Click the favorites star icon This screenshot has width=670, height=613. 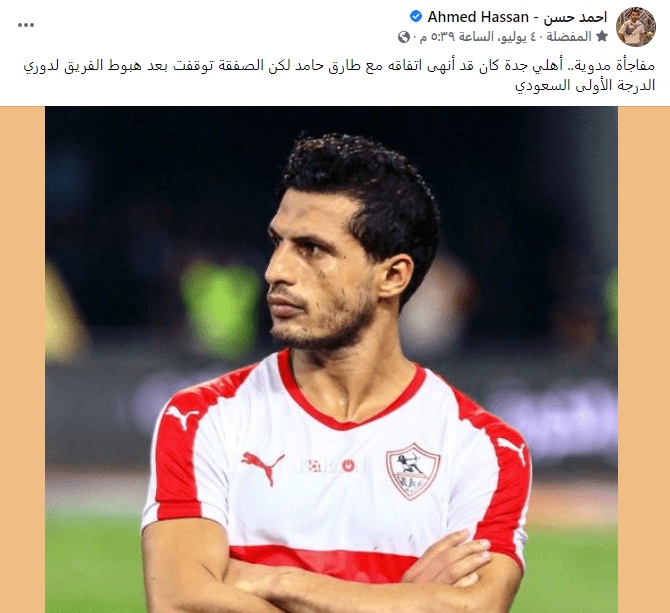602,37
